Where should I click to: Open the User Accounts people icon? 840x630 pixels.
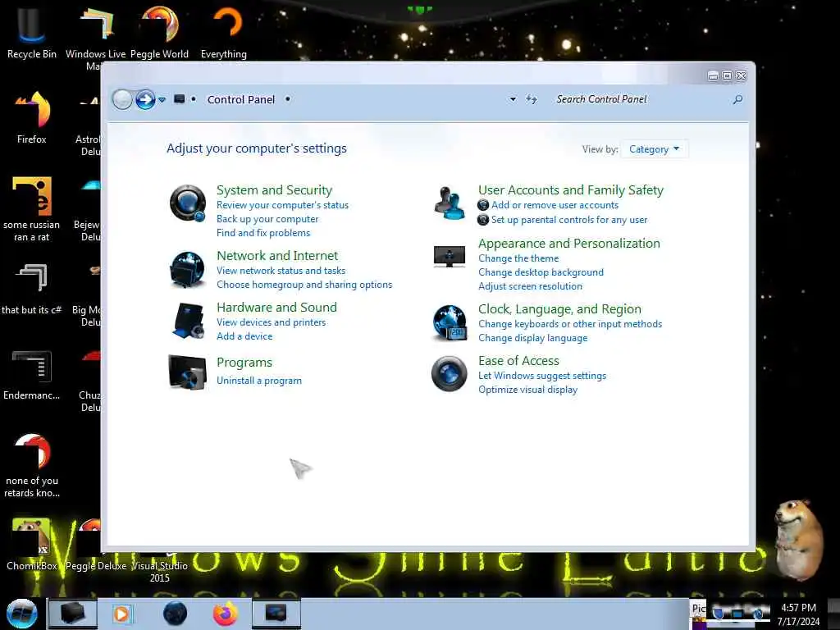tap(450, 203)
